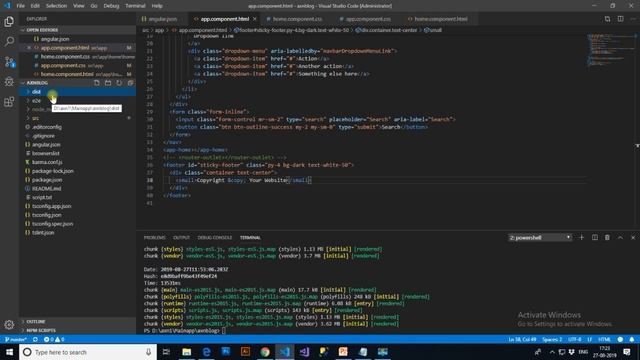Select the Terminal panel tab
The height and width of the screenshot is (360, 640).
[x=250, y=238]
